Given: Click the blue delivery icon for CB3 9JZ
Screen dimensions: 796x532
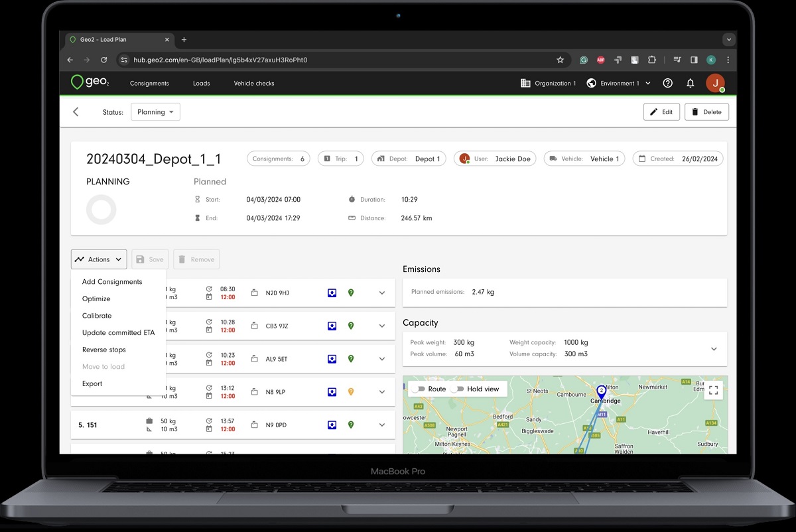Looking at the screenshot, I should tap(332, 326).
